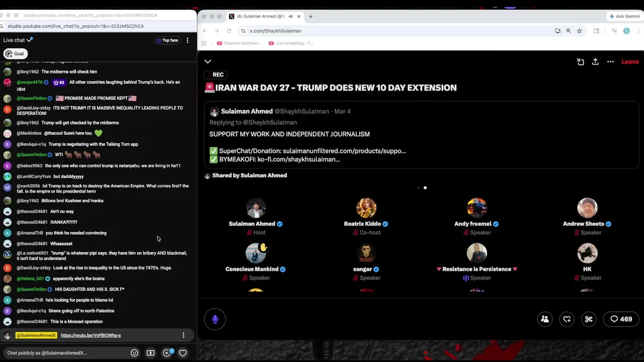This screenshot has width=644, height=362.
Task: Send a heart reaction in the Space
Action: [x=567, y=319]
